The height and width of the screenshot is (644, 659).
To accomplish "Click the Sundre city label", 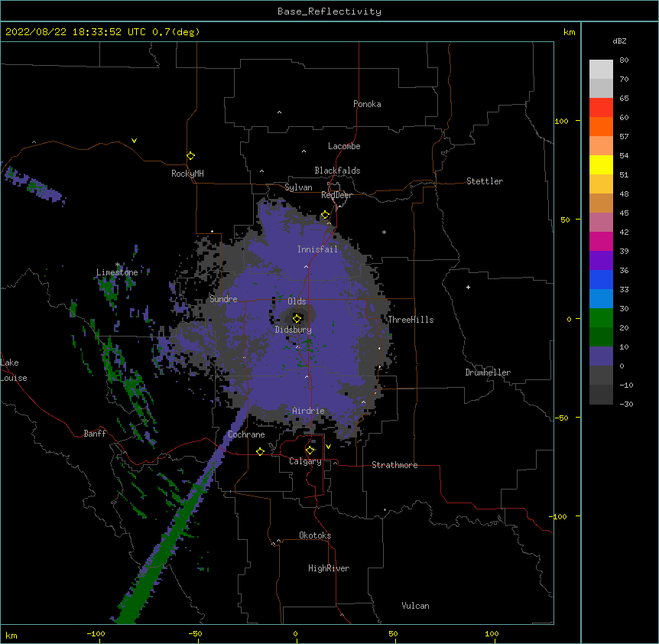I will [223, 299].
